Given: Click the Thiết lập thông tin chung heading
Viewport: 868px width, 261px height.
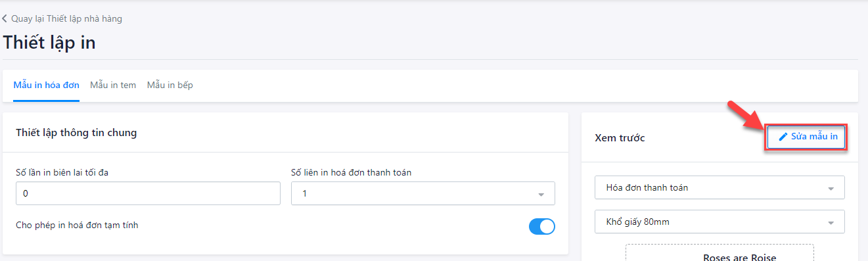Looking at the screenshot, I should coord(76,133).
